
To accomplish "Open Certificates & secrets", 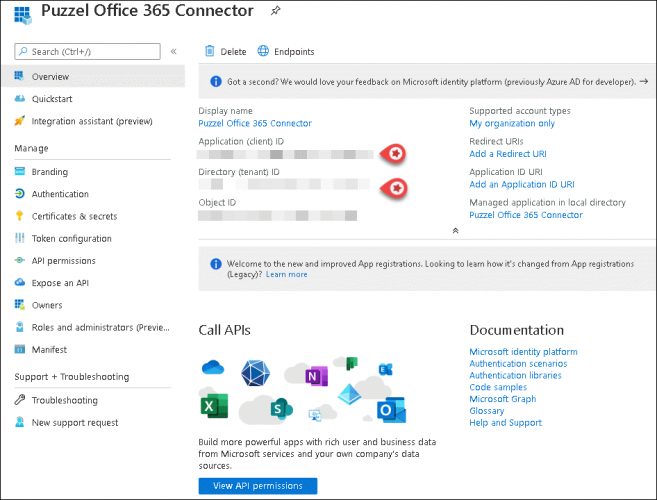I will 74,216.
